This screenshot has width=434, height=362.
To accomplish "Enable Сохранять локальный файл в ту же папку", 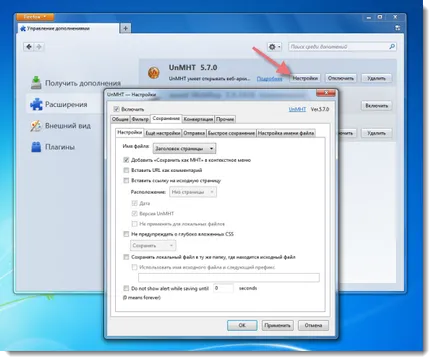I will 126,257.
